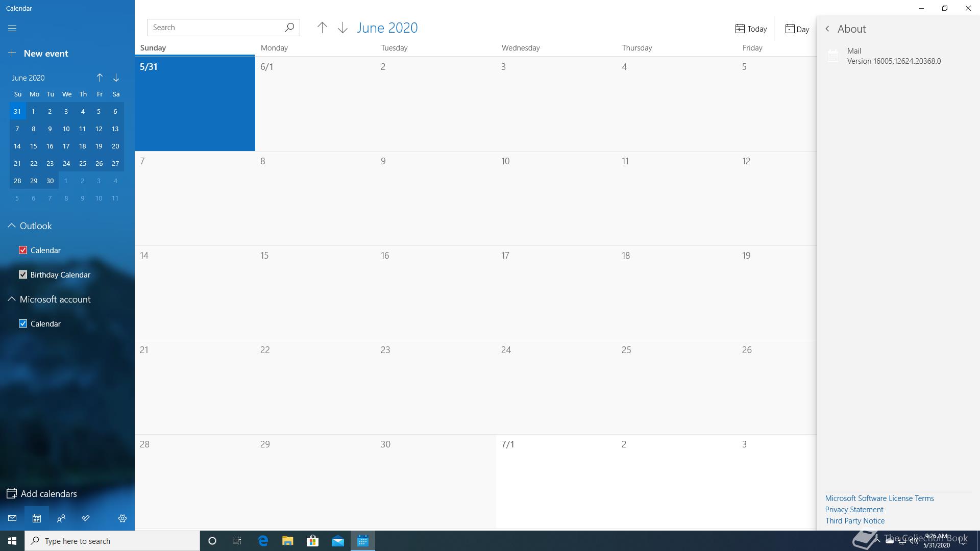
Task: Go to previous month in mini calendar
Action: (100, 78)
